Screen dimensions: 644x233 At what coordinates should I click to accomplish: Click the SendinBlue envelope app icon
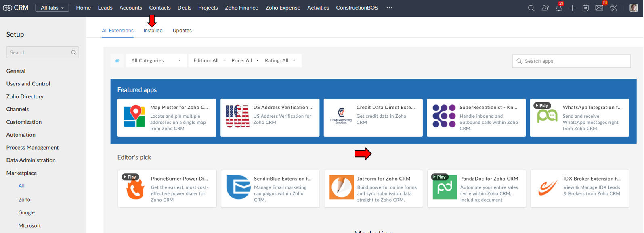pyautogui.click(x=238, y=187)
